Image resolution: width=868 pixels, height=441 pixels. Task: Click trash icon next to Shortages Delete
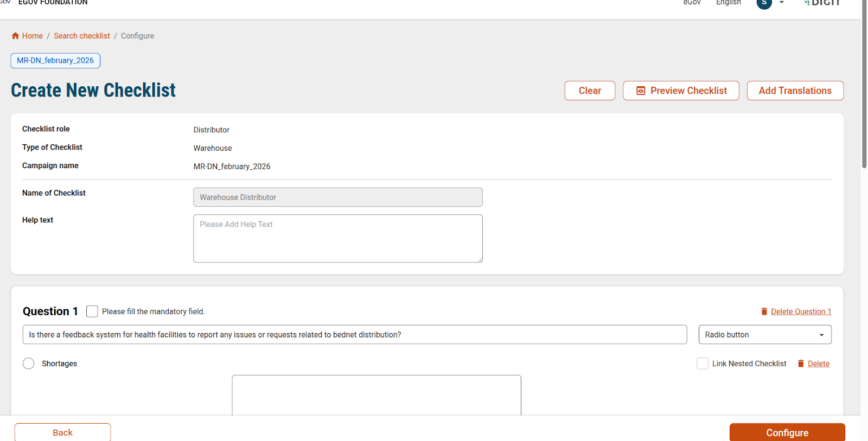801,363
